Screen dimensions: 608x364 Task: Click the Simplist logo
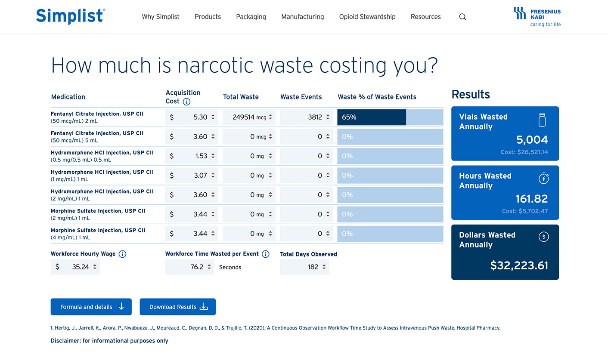[x=70, y=16]
